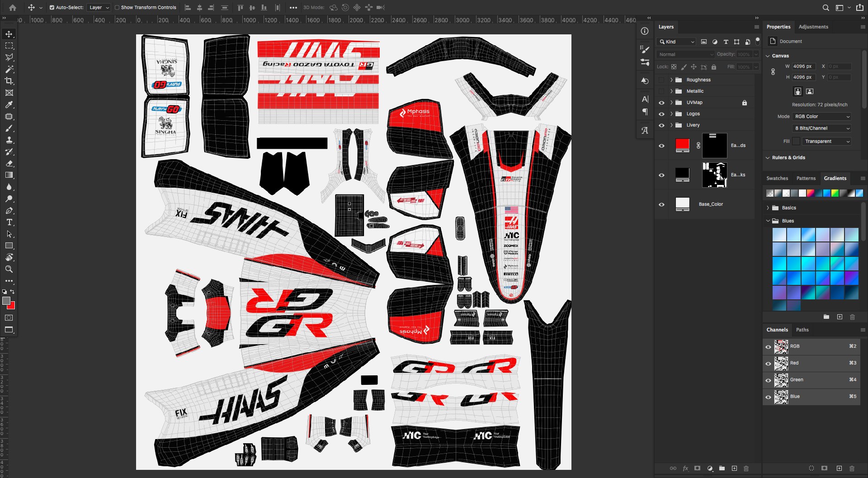Add a layer mask in the Layers panel
Viewport: 868px width, 478px height.
(697, 469)
